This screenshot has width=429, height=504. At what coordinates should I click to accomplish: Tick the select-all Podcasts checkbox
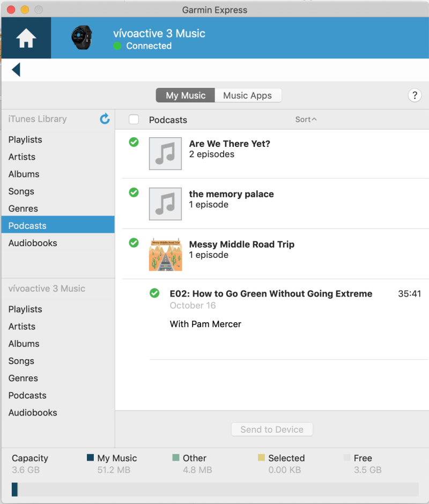[x=134, y=120]
